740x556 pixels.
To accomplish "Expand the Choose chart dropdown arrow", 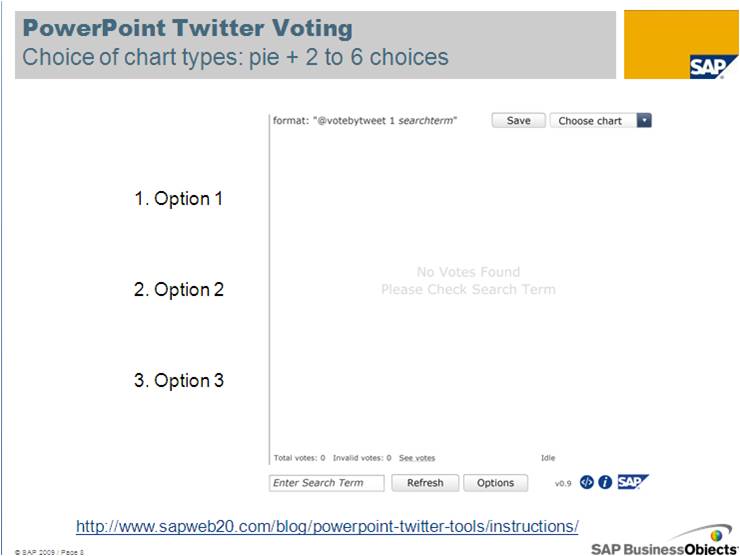I will [x=644, y=120].
